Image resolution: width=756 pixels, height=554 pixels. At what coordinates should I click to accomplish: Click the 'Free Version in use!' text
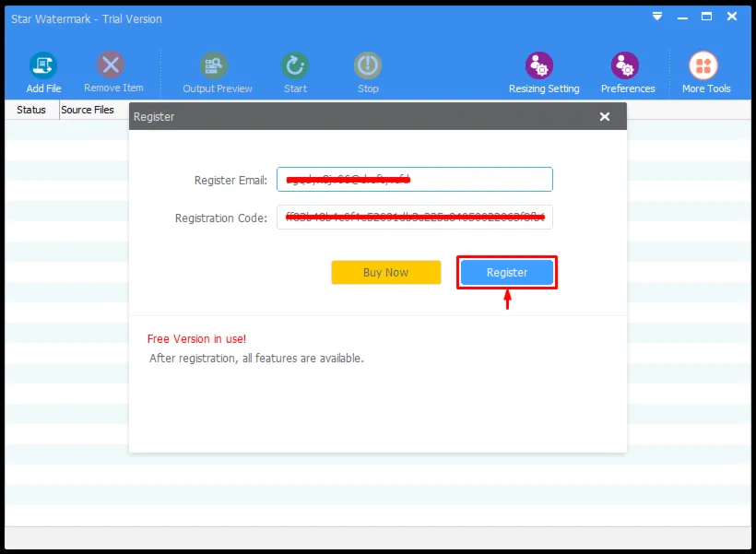[x=196, y=339]
